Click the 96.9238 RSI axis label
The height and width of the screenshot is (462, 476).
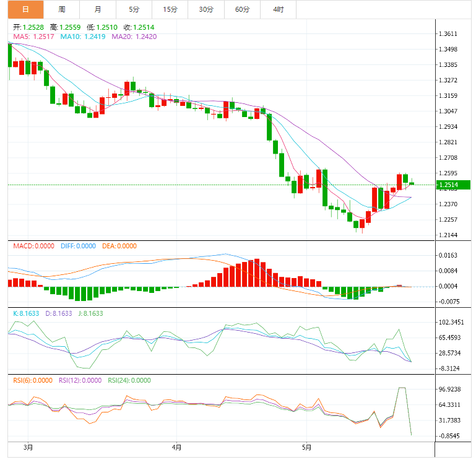pyautogui.click(x=450, y=390)
